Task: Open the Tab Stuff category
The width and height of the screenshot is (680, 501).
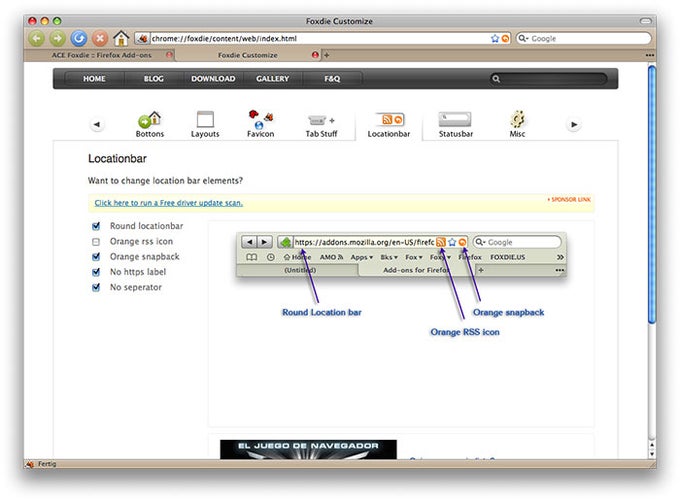Action: pyautogui.click(x=321, y=126)
